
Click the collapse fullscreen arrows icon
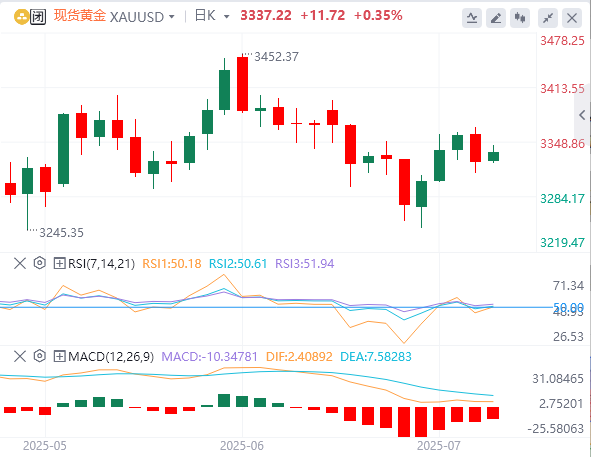[x=548, y=18]
